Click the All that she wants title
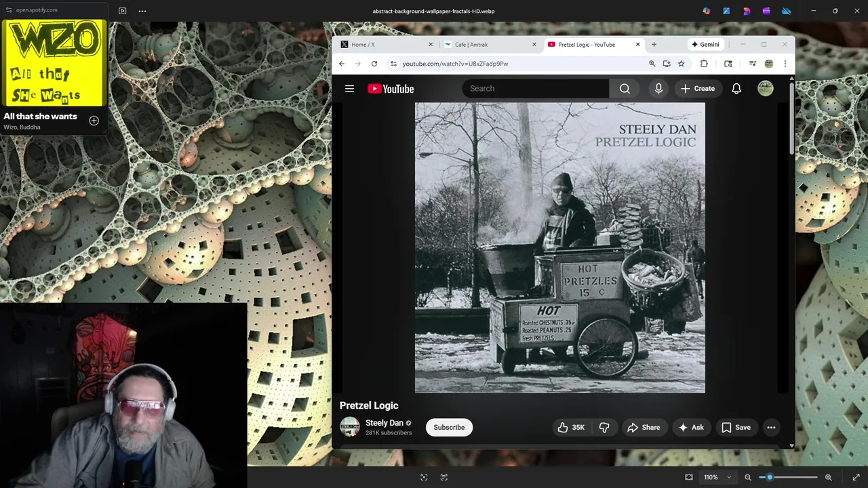 click(40, 117)
